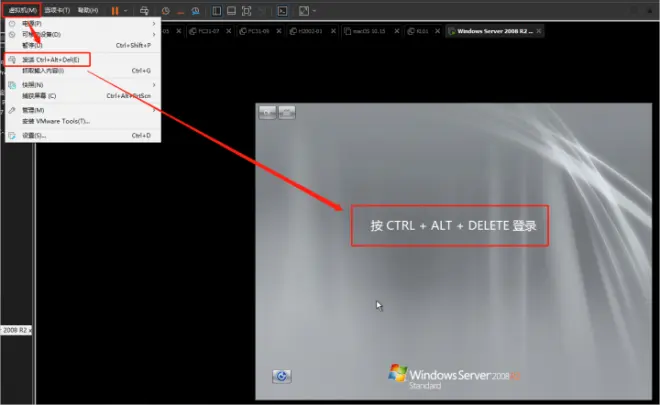Open the console view toolbar icon
This screenshot has height=405, width=660.
coord(282,11)
